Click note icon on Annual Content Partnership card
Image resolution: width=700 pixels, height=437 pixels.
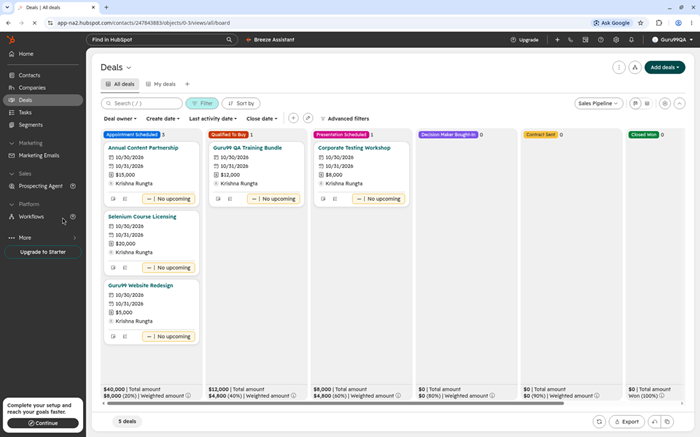113,199
